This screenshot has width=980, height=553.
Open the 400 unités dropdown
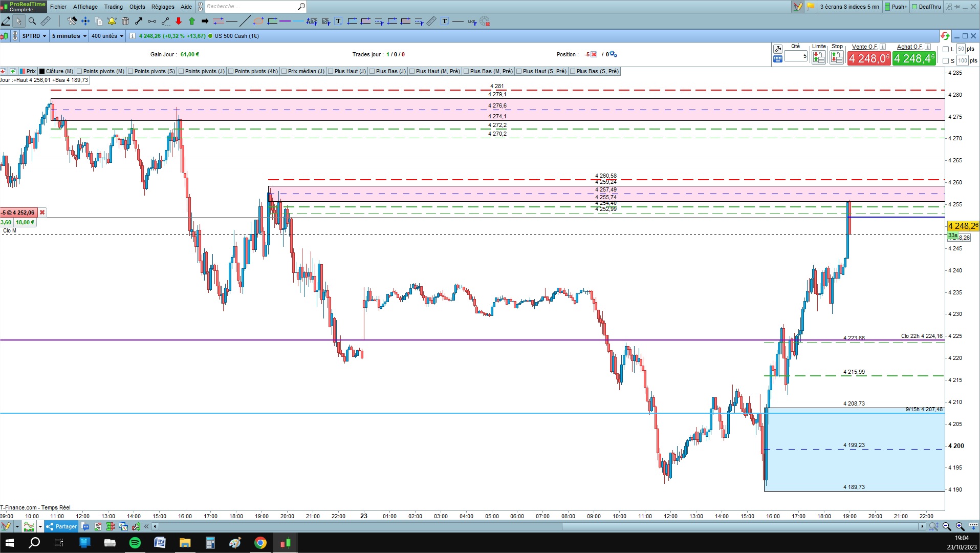pos(107,36)
